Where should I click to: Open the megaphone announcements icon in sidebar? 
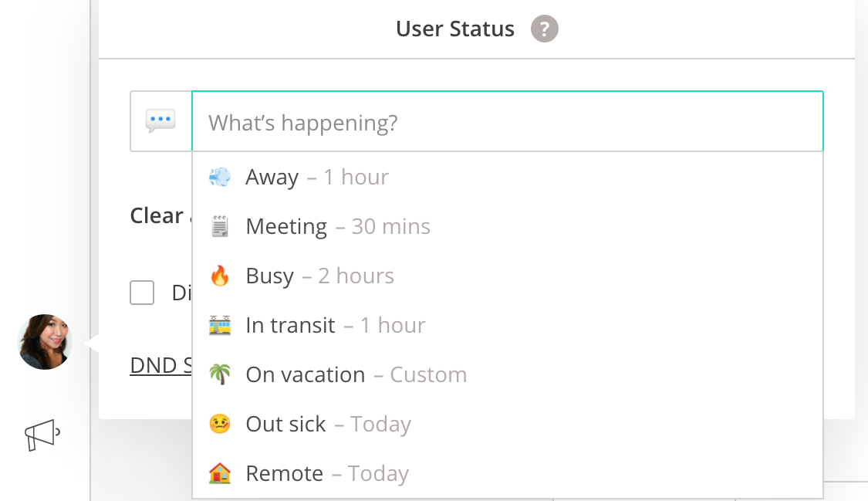tap(42, 435)
